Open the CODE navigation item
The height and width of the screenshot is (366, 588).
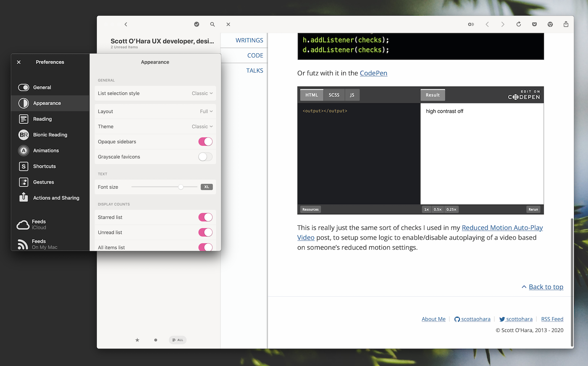[255, 55]
